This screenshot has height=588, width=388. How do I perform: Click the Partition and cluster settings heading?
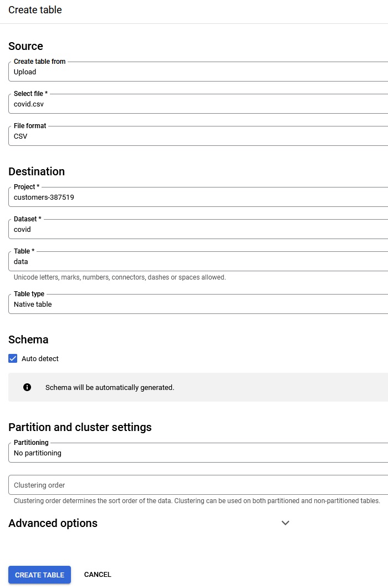[80, 427]
